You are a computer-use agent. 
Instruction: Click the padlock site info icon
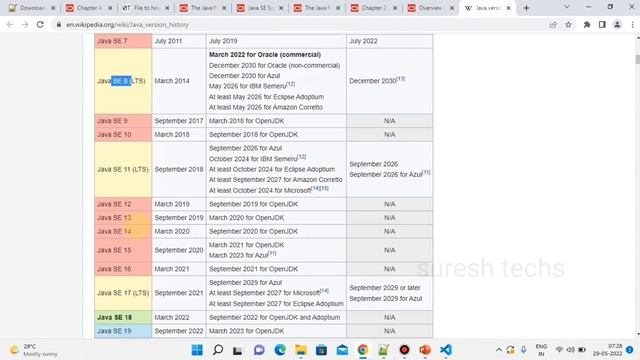coord(59,24)
